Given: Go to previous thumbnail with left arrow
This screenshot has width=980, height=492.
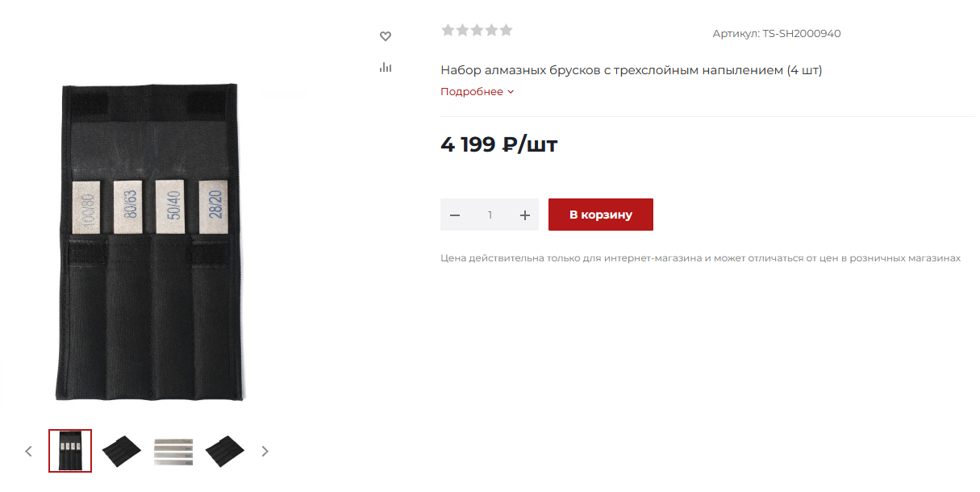Looking at the screenshot, I should point(29,451).
